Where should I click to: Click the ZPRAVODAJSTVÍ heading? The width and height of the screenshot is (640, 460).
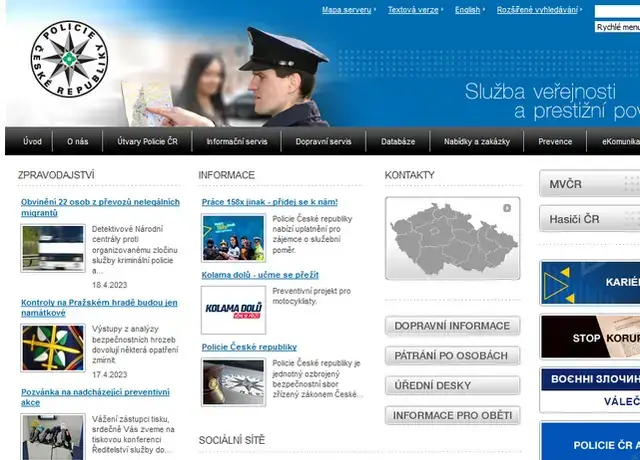(x=56, y=175)
